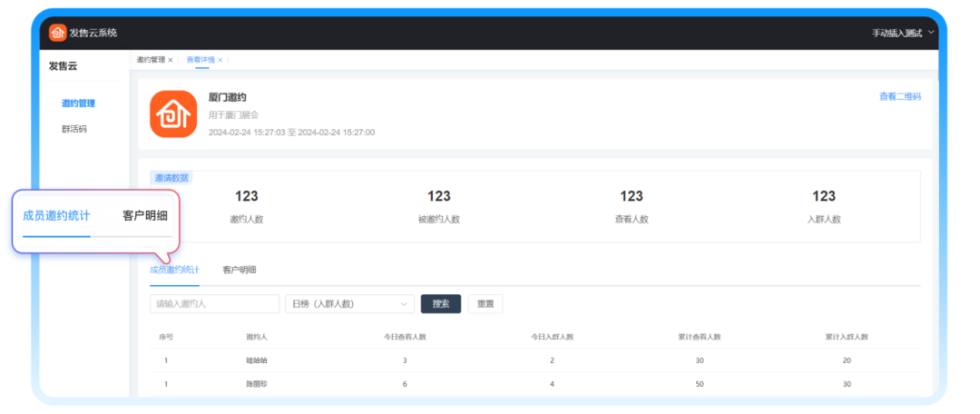
Task: Click the 搜索 button
Action: (441, 304)
